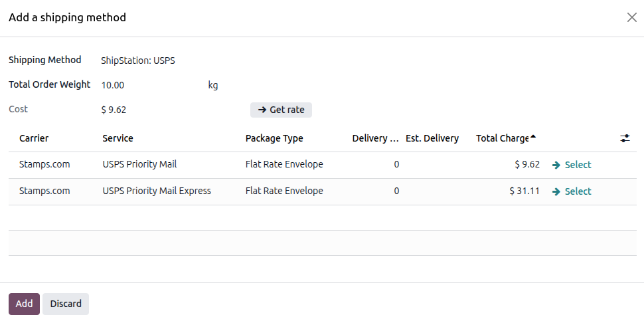Click Flat Rate Envelope in the $ 9.62 row

point(284,164)
